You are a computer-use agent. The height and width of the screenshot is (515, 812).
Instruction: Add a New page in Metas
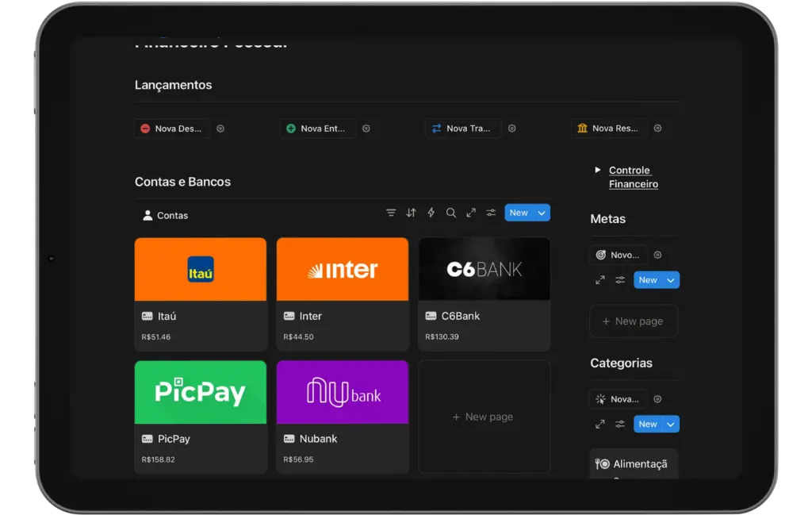click(634, 321)
